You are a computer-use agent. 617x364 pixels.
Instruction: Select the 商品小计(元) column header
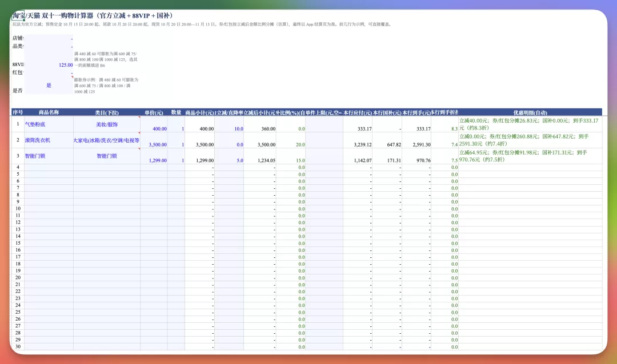pos(199,112)
